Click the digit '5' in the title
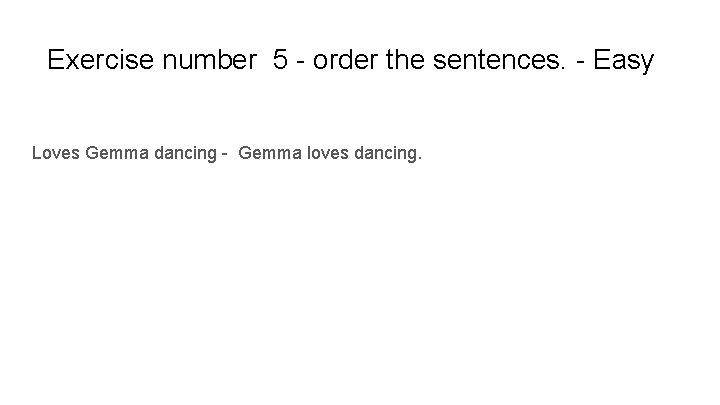 pyautogui.click(x=280, y=60)
